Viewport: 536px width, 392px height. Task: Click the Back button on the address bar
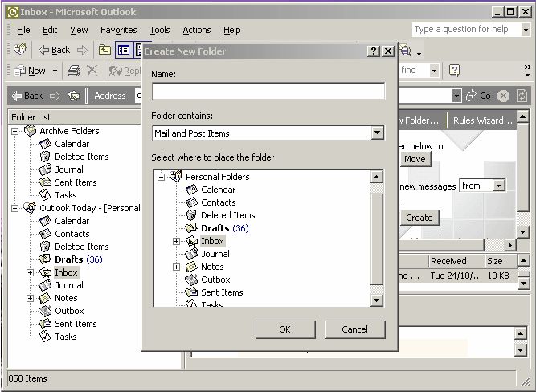click(27, 96)
